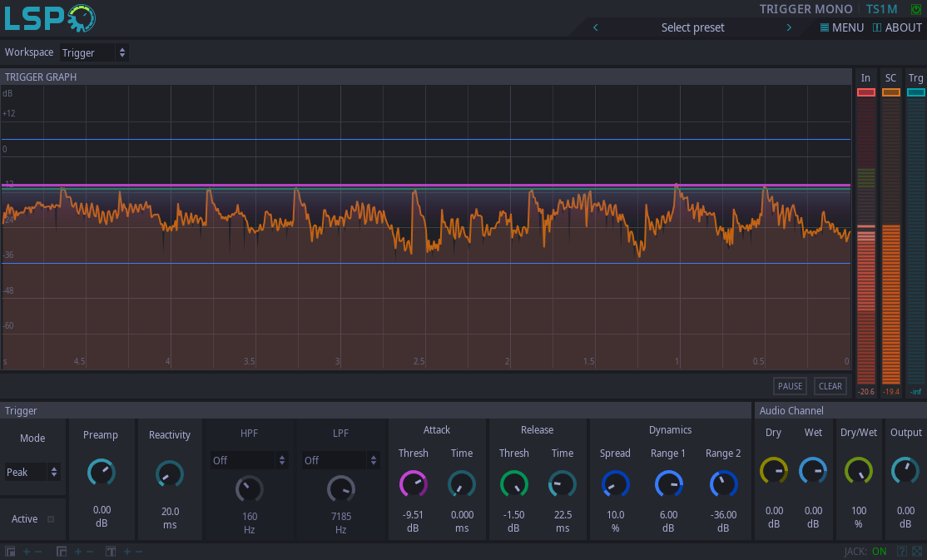This screenshot has width=927, height=560.
Task: Click the LSP logo
Action: [49, 17]
